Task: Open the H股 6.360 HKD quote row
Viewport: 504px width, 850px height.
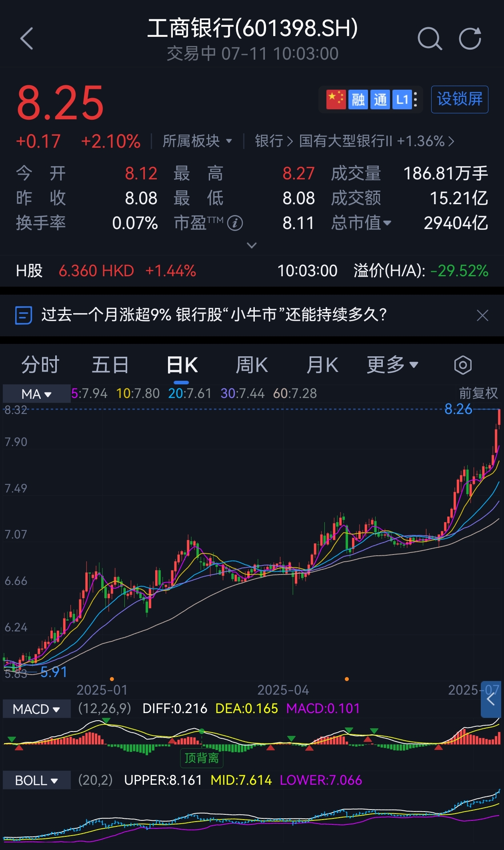Action: click(106, 271)
